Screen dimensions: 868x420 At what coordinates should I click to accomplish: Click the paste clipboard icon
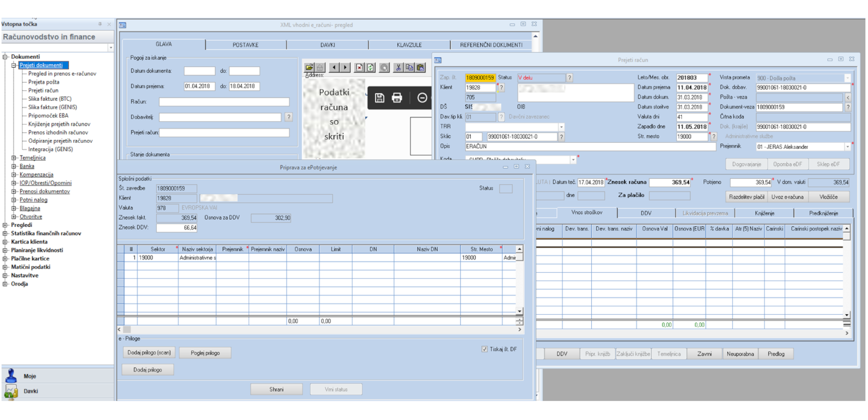click(x=420, y=68)
